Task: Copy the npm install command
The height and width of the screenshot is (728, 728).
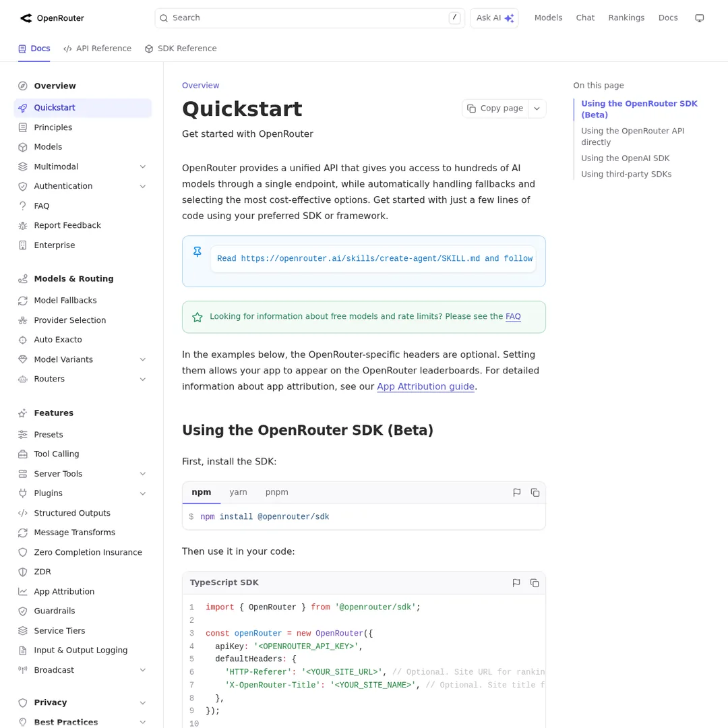Action: tap(535, 492)
